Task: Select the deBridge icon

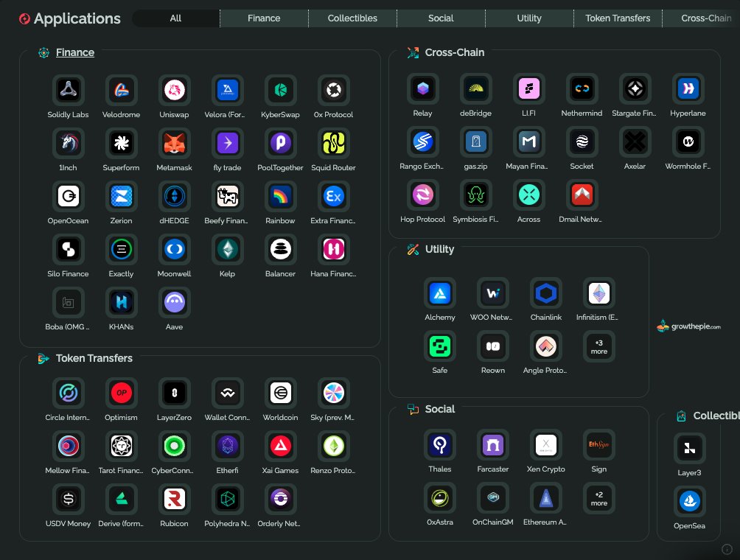Action: [x=475, y=88]
